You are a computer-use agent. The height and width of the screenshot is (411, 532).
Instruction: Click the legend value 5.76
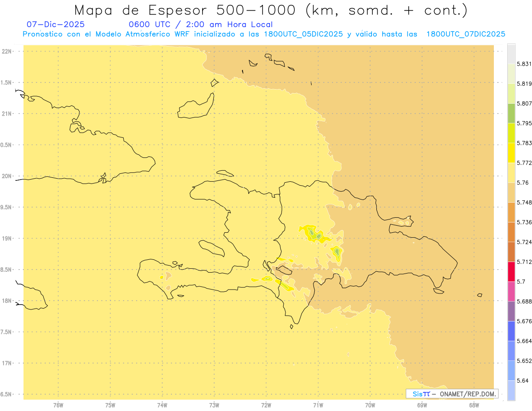click(523, 183)
